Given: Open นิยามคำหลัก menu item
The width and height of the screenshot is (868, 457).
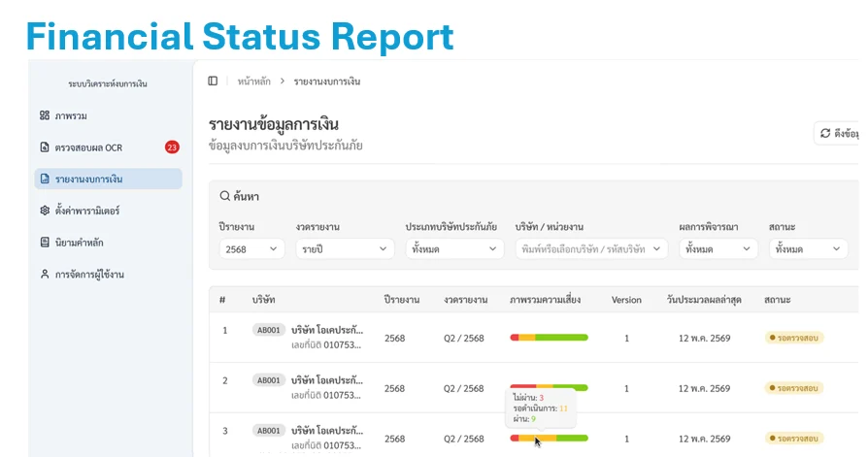Looking at the screenshot, I should pyautogui.click(x=108, y=243).
